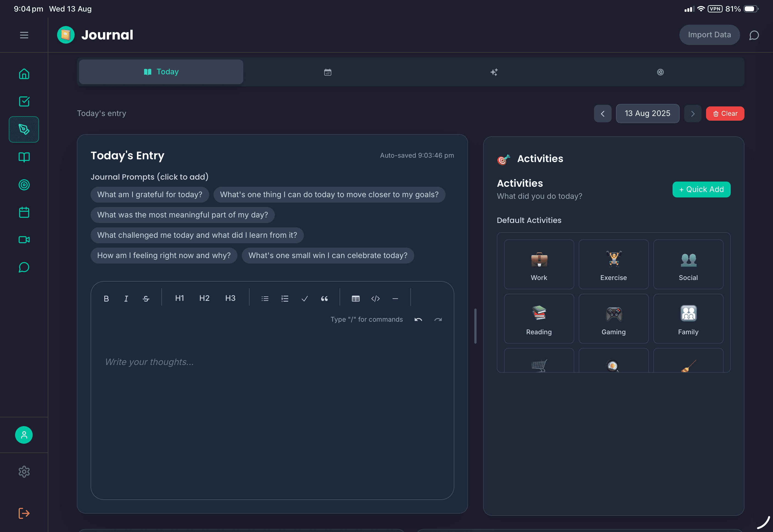Open the 13 Aug 2025 date picker
The height and width of the screenshot is (532, 773).
[647, 113]
